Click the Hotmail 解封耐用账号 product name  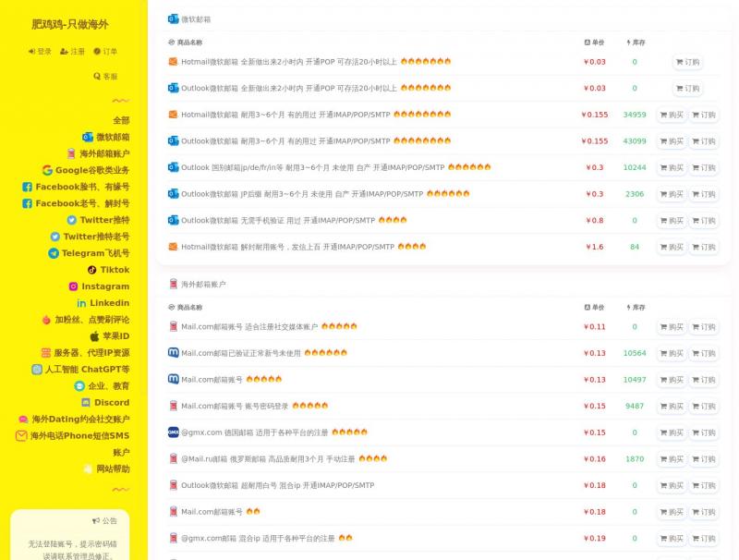click(287, 247)
